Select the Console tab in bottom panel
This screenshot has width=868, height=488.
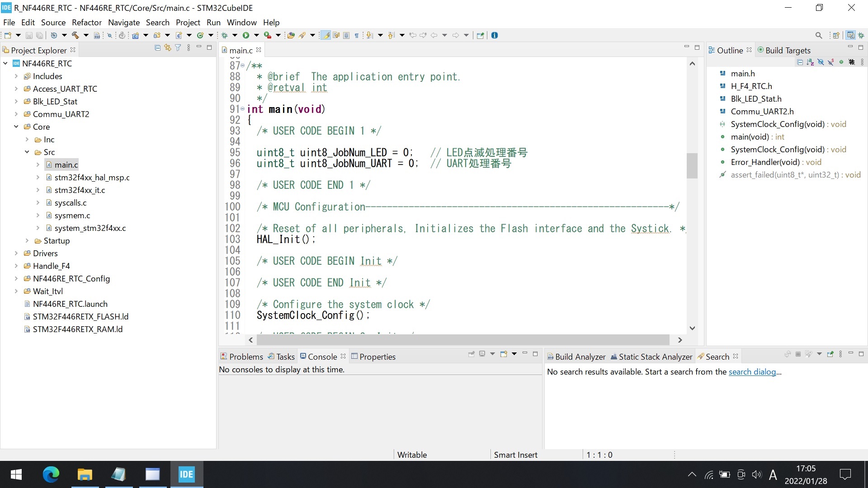[x=321, y=357]
